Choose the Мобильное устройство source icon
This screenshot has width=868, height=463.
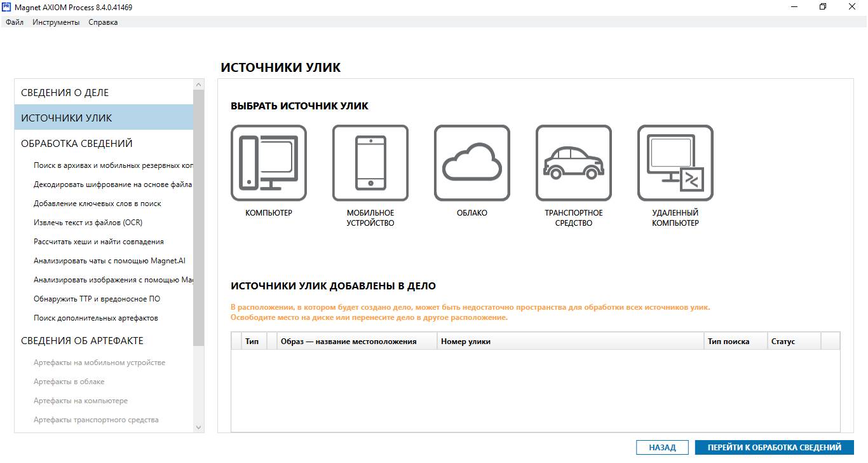370,163
